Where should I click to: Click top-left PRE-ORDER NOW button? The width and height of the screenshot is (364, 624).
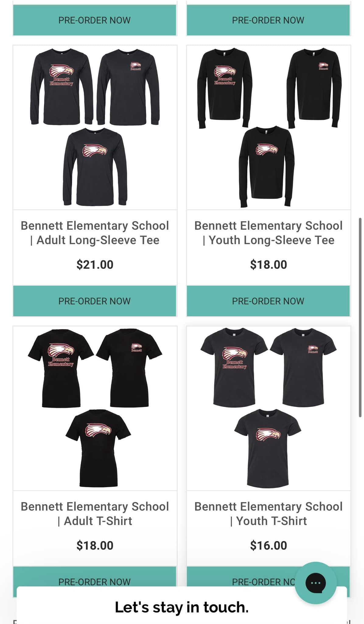tap(95, 20)
